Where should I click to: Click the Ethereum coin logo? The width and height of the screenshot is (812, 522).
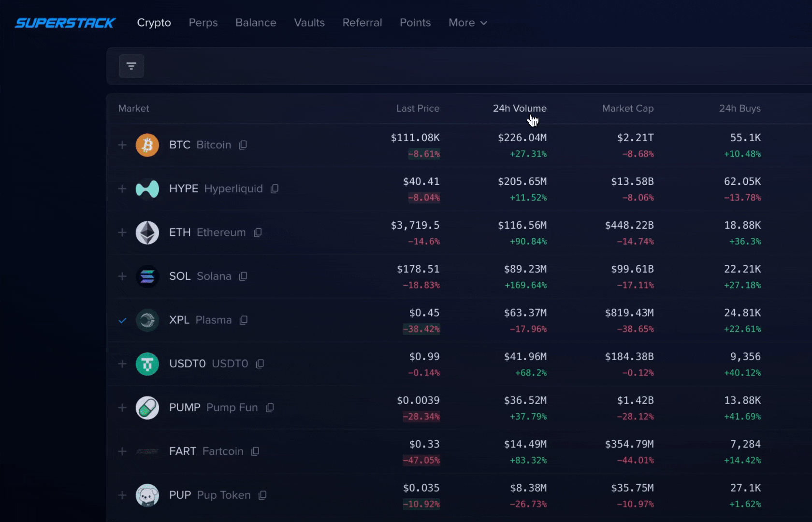[x=147, y=232]
